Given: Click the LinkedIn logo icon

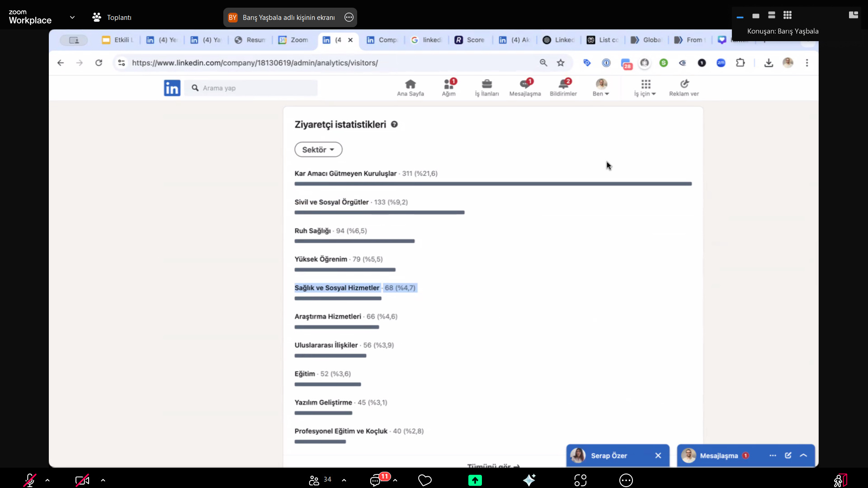Looking at the screenshot, I should [x=172, y=88].
